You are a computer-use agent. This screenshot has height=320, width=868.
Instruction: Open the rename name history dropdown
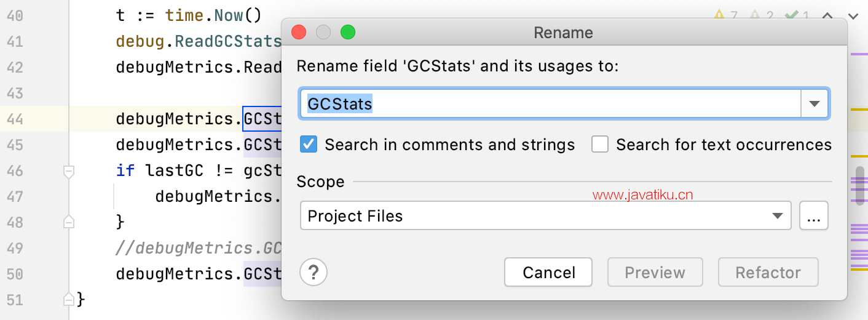(x=815, y=103)
